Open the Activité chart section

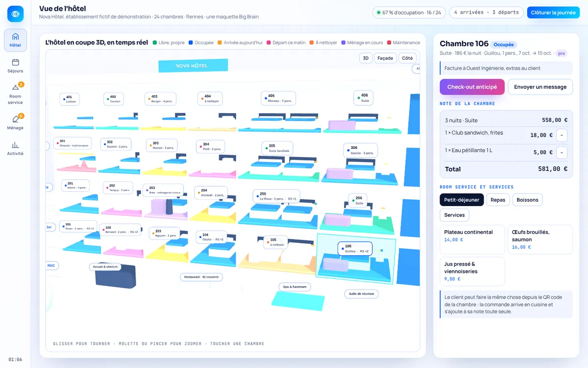(x=15, y=148)
